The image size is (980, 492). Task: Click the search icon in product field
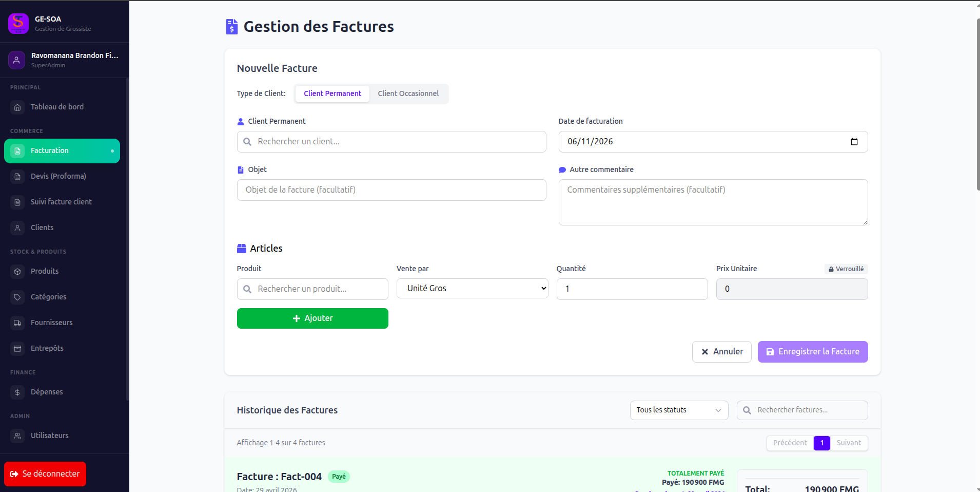pyautogui.click(x=247, y=289)
